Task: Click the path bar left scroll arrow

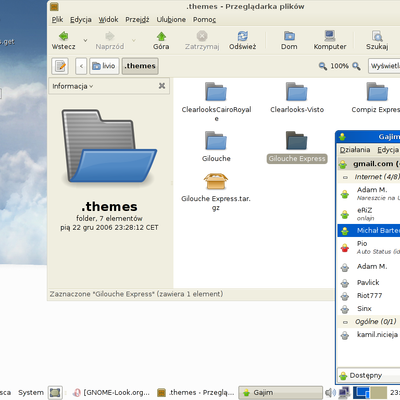Action: click(81, 66)
